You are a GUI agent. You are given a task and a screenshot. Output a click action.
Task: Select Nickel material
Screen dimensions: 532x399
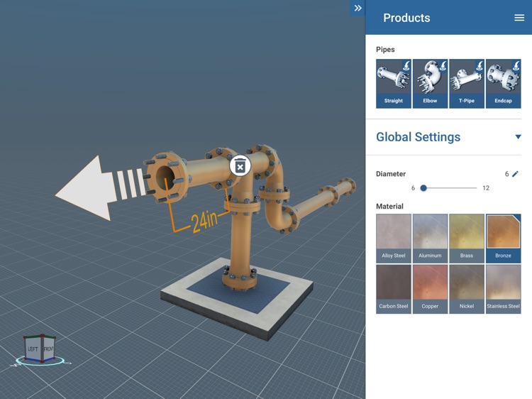click(x=467, y=290)
